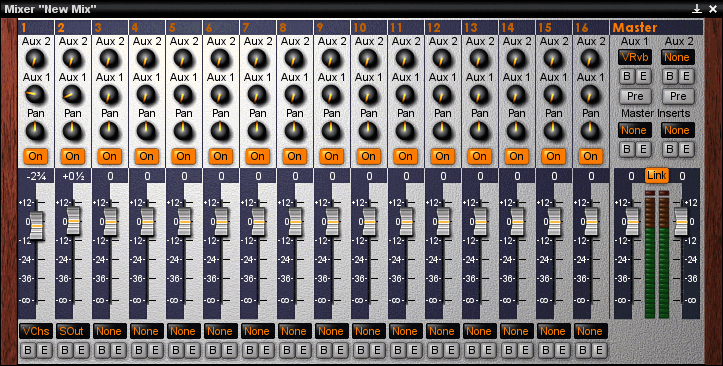Click channel 1 Aux 1 knob

(35, 95)
